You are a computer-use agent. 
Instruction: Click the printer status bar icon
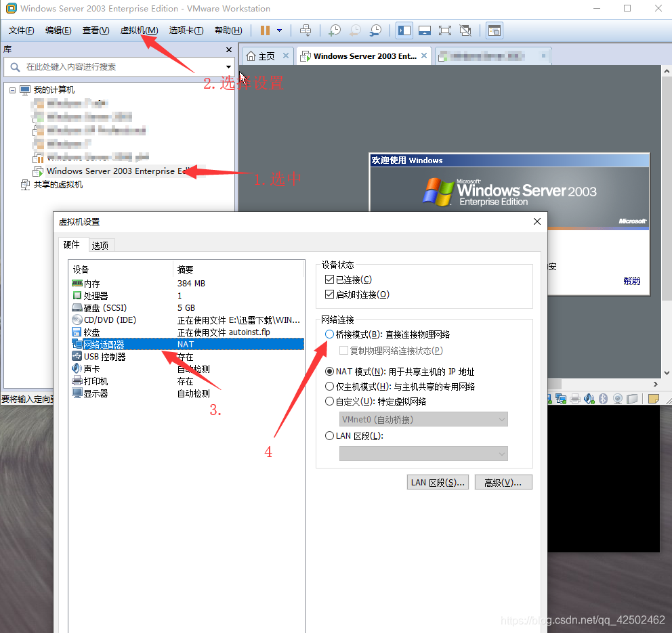pyautogui.click(x=575, y=399)
